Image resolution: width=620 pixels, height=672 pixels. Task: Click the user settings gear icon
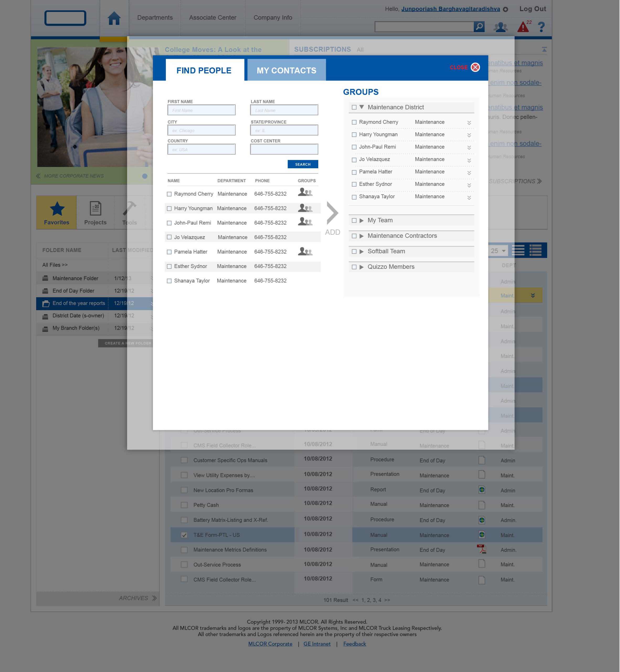(x=505, y=9)
